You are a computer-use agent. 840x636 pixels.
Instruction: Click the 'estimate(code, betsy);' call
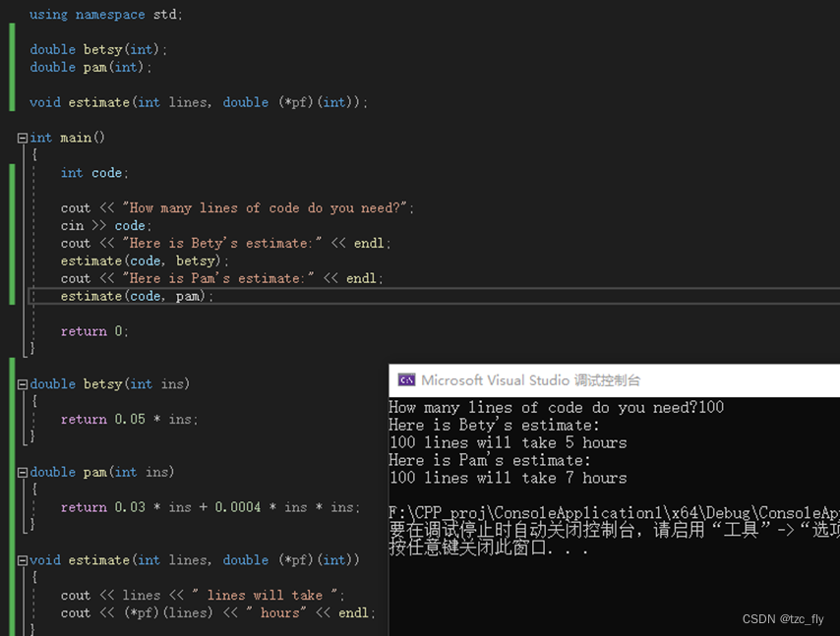pyautogui.click(x=145, y=260)
